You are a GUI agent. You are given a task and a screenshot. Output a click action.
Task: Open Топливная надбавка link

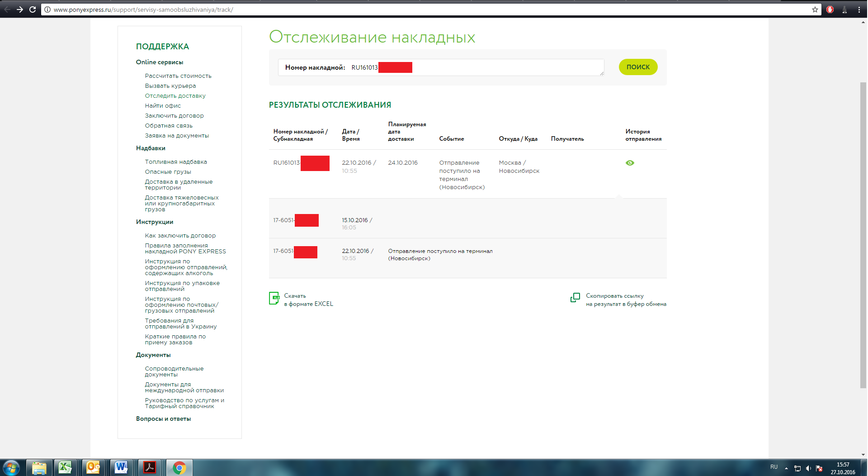pyautogui.click(x=176, y=162)
